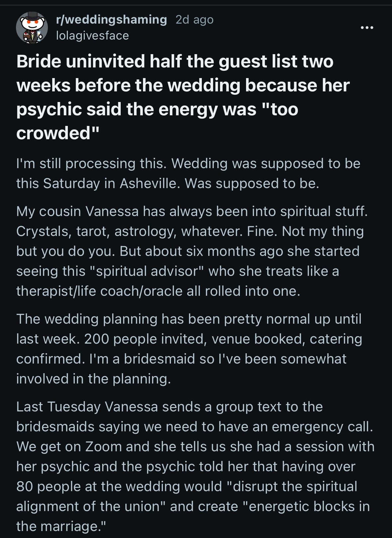Click the quoted "spiritual advisor" phrase
This screenshot has width=392, height=538.
[x=147, y=271]
